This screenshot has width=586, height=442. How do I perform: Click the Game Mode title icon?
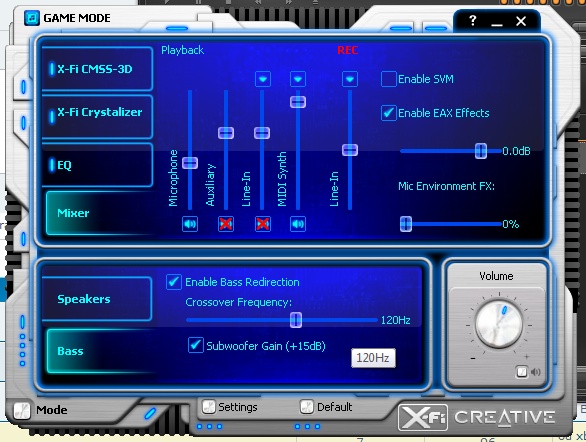coord(32,18)
